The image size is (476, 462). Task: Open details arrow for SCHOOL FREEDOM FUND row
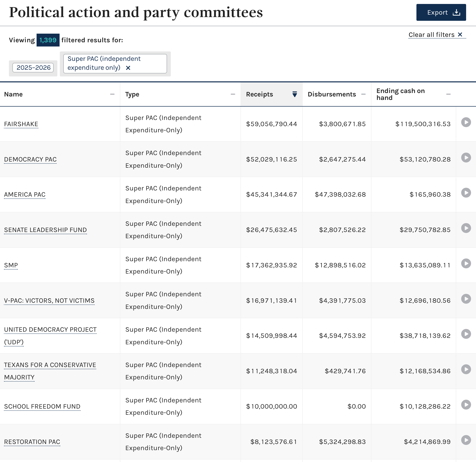(466, 405)
